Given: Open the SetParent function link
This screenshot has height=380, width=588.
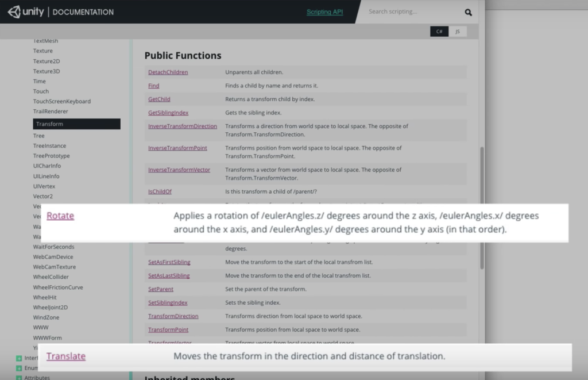Looking at the screenshot, I should [x=161, y=289].
